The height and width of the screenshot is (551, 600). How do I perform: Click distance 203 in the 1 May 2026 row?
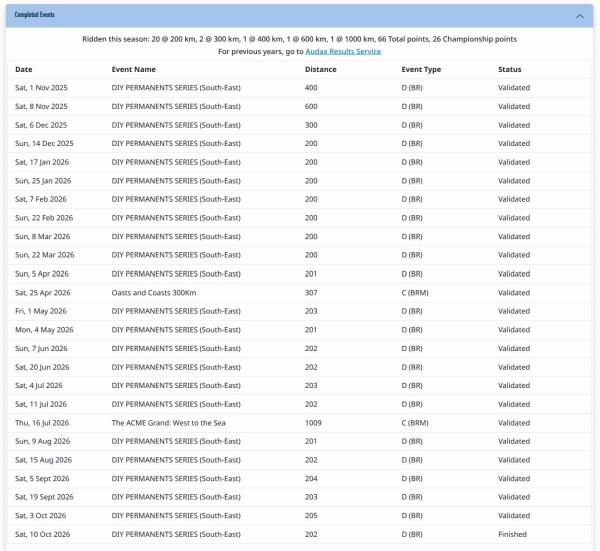(x=311, y=311)
